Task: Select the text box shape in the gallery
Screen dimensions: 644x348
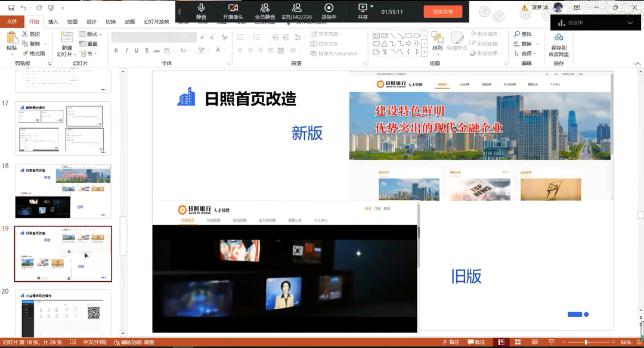Action: click(376, 36)
